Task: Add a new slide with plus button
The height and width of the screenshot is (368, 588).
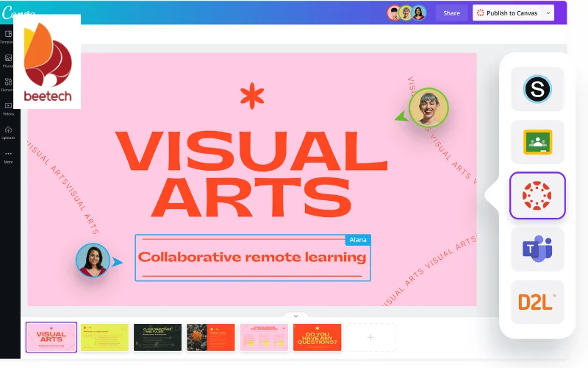Action: [370, 337]
